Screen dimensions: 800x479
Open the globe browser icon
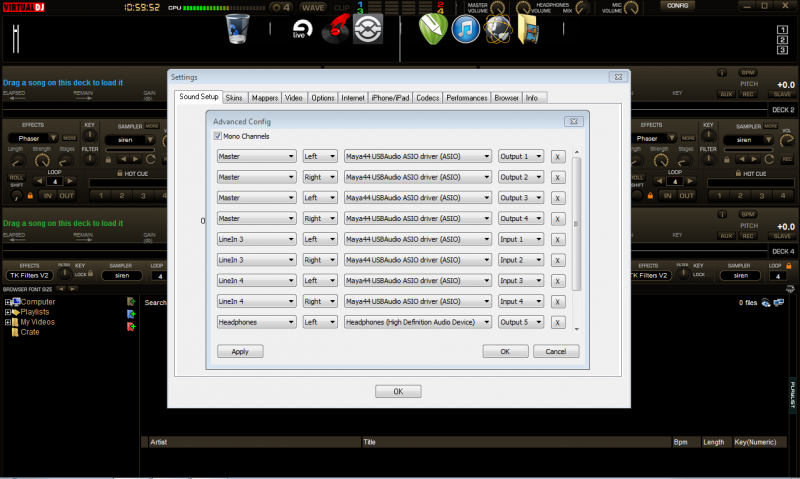coord(498,29)
